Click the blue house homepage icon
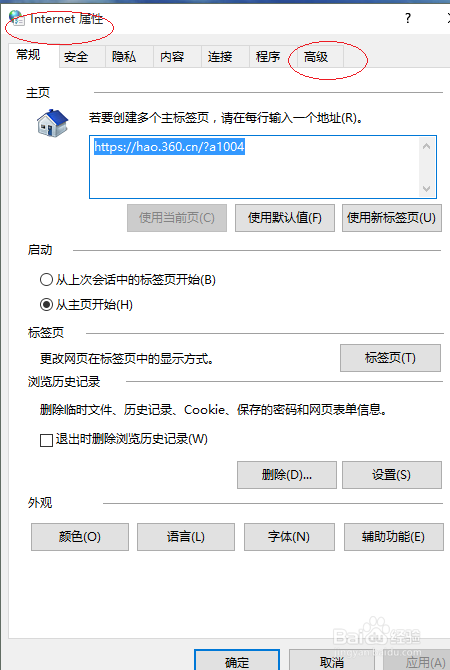Image resolution: width=450 pixels, height=670 pixels. point(52,123)
